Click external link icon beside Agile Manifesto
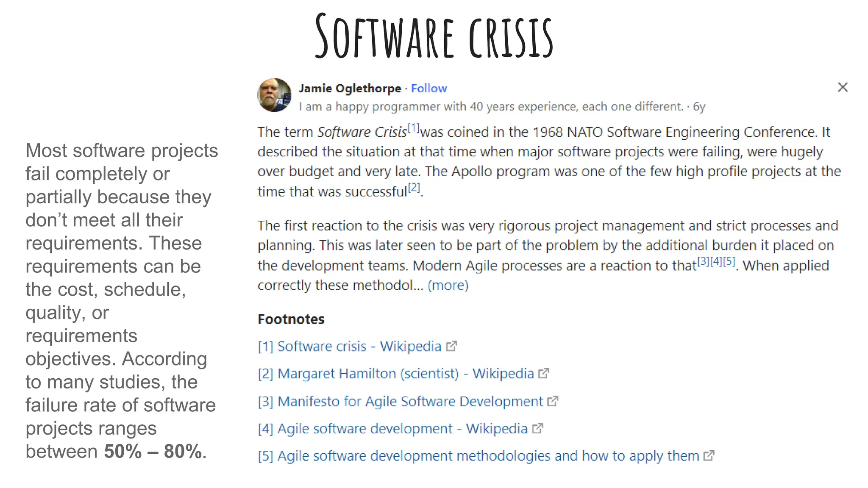This screenshot has width=868, height=488. (x=553, y=401)
